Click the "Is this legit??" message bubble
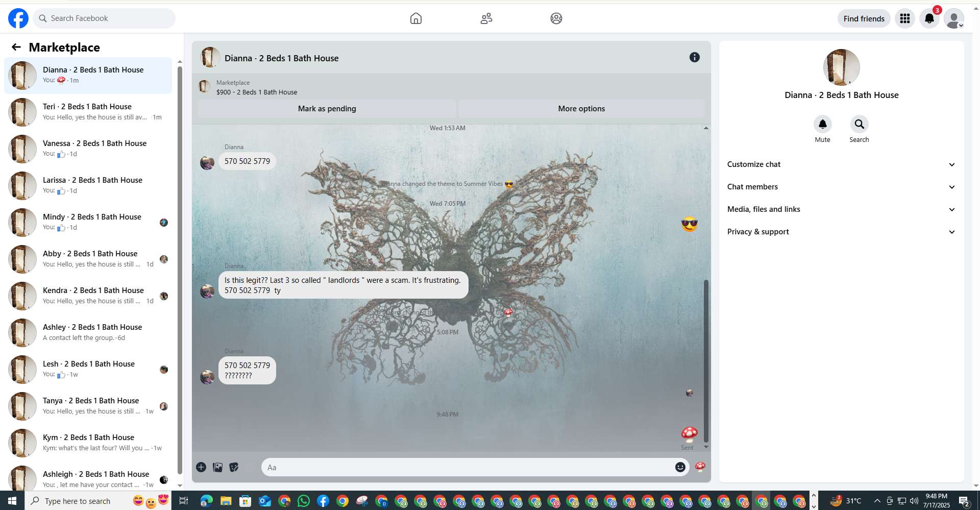This screenshot has height=510, width=980. tap(344, 285)
